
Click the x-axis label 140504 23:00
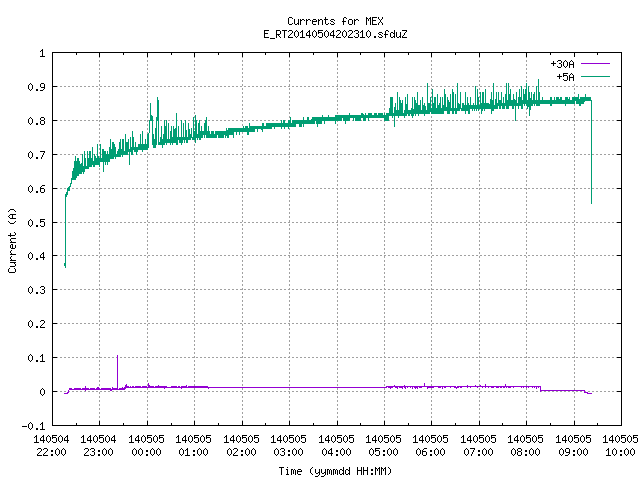(x=98, y=446)
